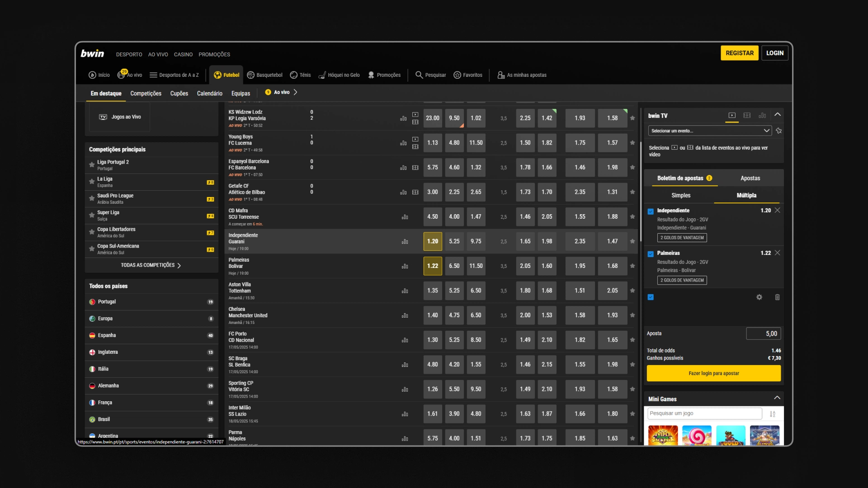Screen dimensions: 868x488
Task: Switch to the Competições tab
Action: (146, 94)
